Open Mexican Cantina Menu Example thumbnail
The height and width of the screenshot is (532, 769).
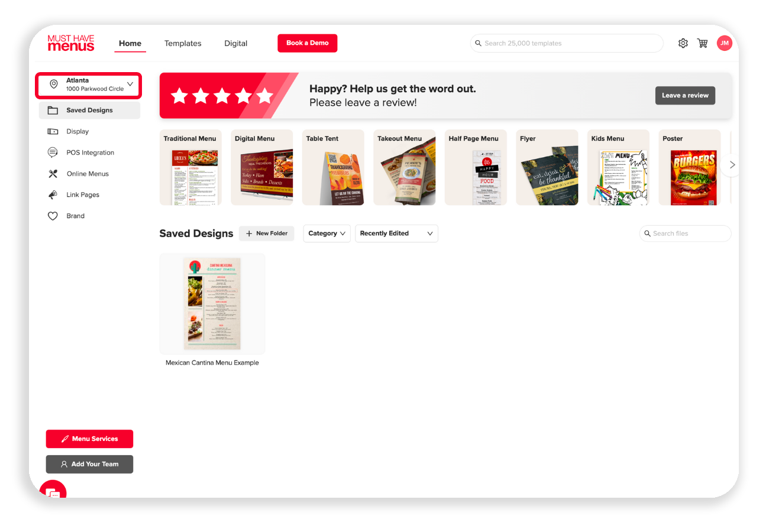pos(212,304)
